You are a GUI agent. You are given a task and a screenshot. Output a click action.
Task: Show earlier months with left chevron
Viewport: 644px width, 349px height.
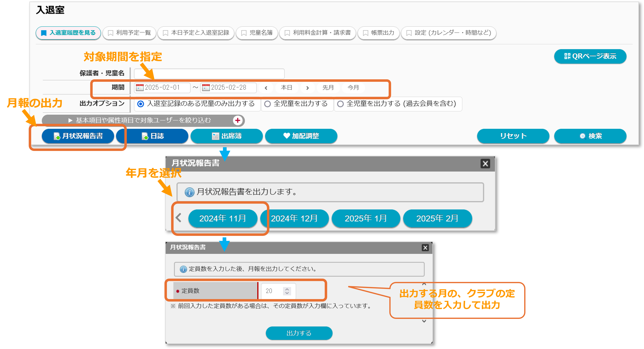[x=178, y=218]
